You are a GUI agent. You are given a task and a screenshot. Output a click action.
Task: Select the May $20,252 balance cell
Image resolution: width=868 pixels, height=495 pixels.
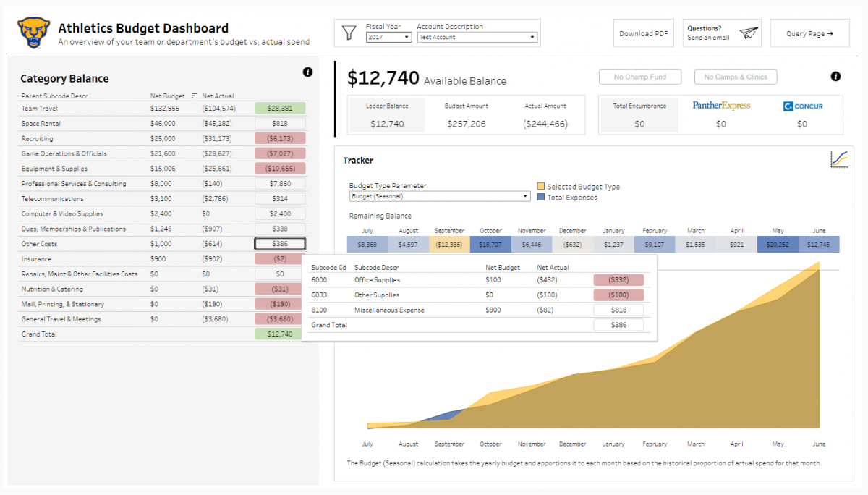(778, 245)
